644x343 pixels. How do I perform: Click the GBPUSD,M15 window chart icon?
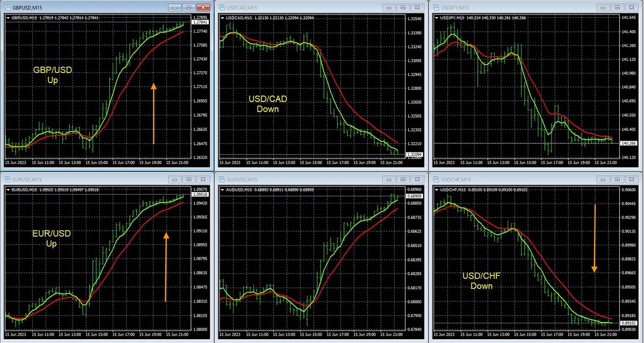(x=7, y=8)
